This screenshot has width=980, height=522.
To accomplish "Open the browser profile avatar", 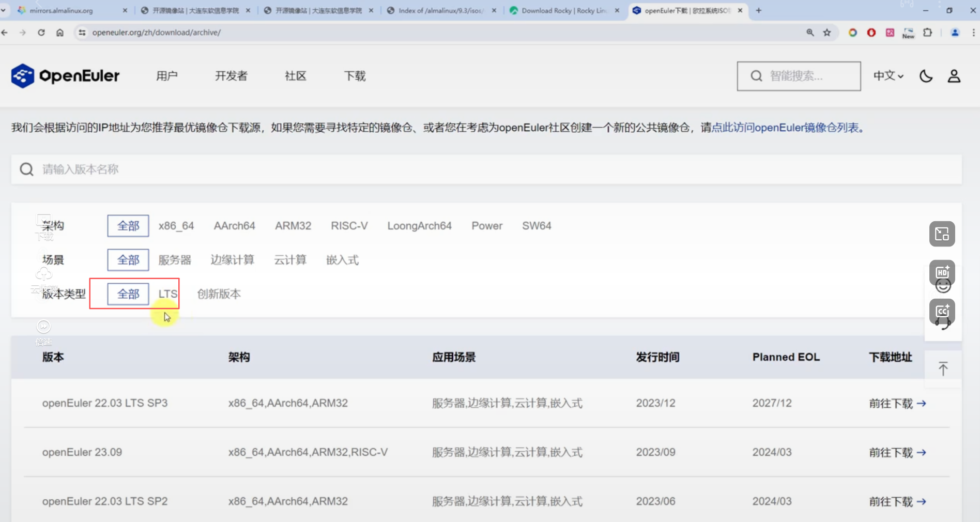I will [x=955, y=33].
